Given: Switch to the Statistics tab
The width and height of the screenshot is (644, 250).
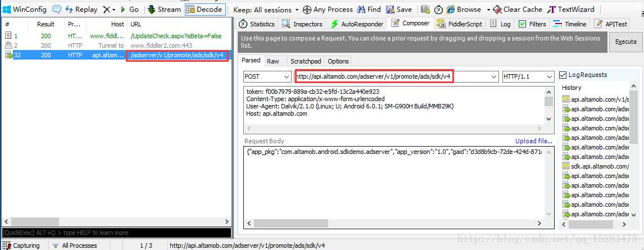Looking at the screenshot, I should (x=257, y=24).
